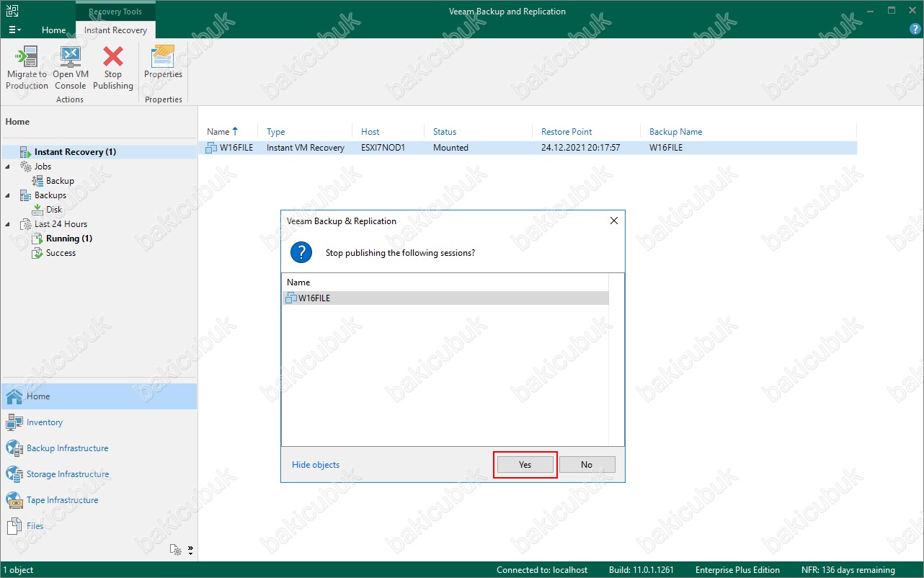
Task: Select W16FILE in the dialog list
Action: (x=445, y=298)
